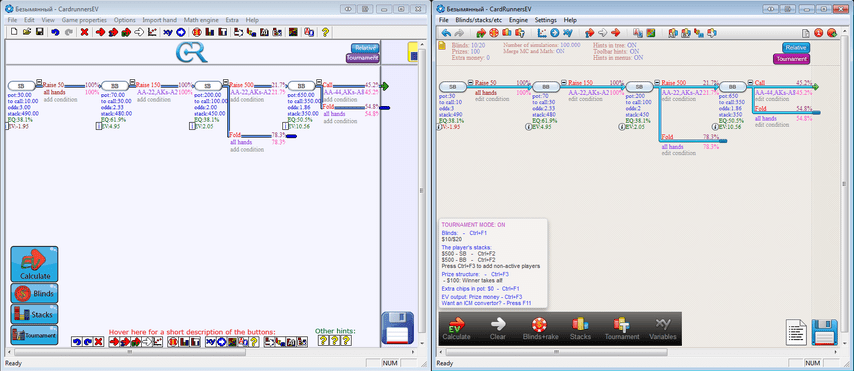Click graph axes icon in right window toolbar

(542, 33)
